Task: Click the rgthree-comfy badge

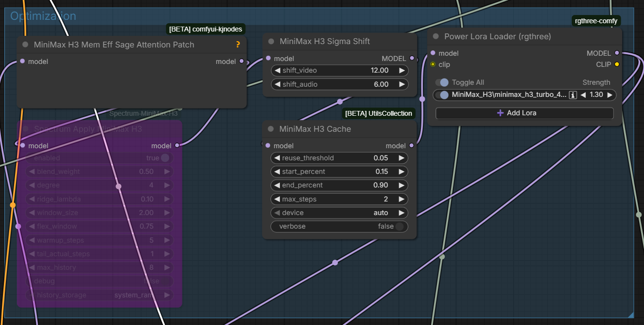Action: (x=596, y=20)
